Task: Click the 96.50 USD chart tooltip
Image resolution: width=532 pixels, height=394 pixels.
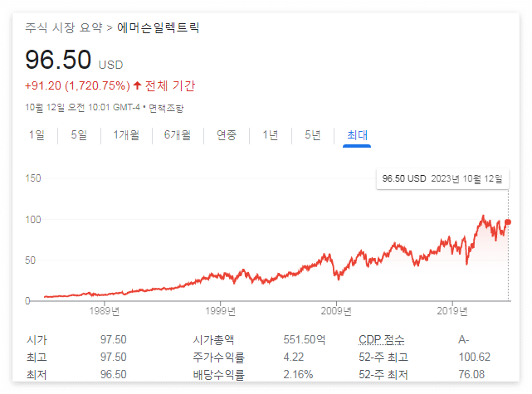Action: click(x=442, y=178)
